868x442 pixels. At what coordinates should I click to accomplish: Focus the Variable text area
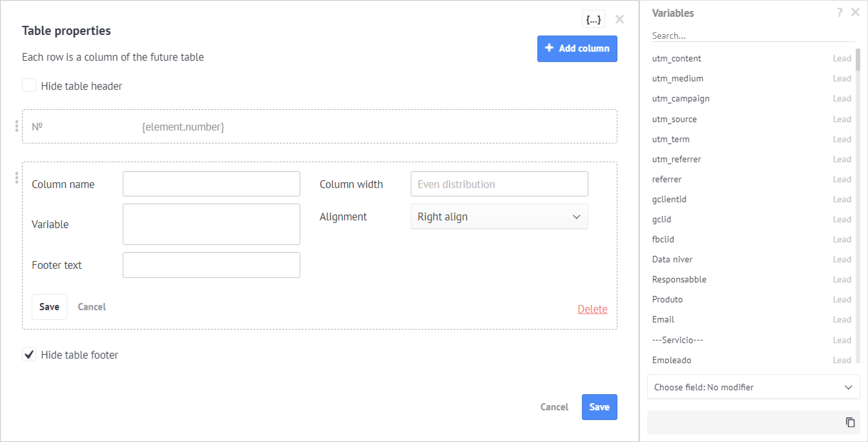(x=211, y=224)
